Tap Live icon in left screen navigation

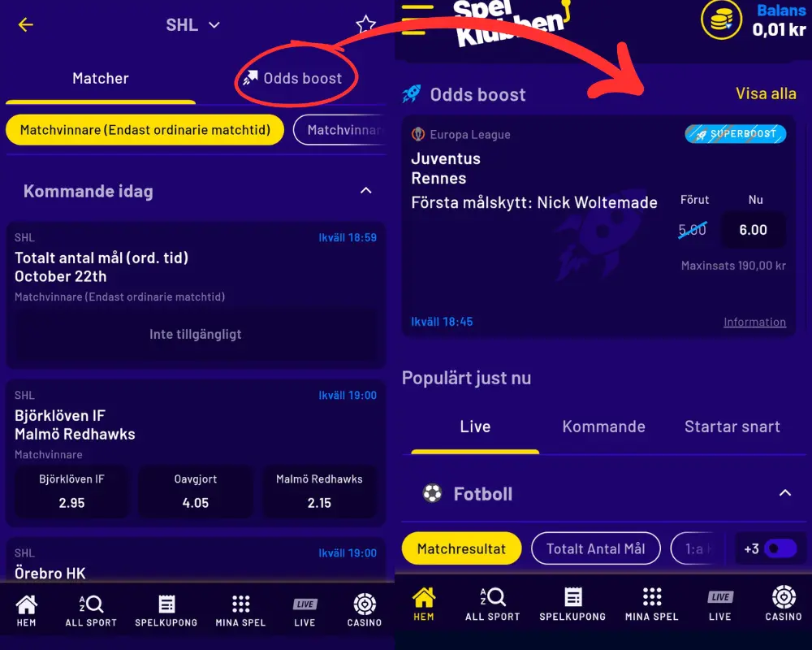[x=305, y=611]
